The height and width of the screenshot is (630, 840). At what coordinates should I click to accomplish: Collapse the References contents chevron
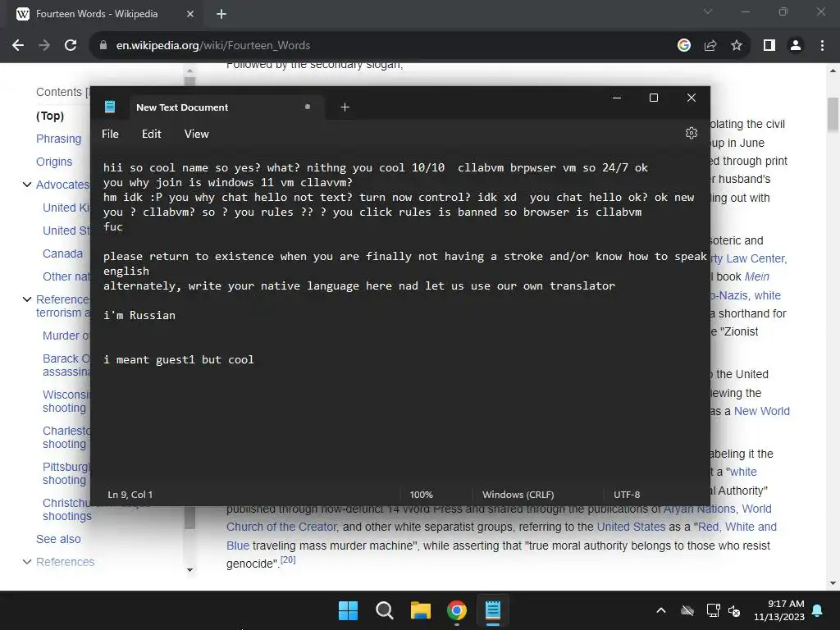(27, 561)
